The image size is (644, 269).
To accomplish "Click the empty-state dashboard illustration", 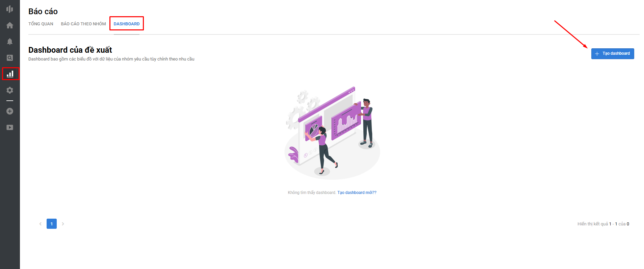I will (332, 133).
